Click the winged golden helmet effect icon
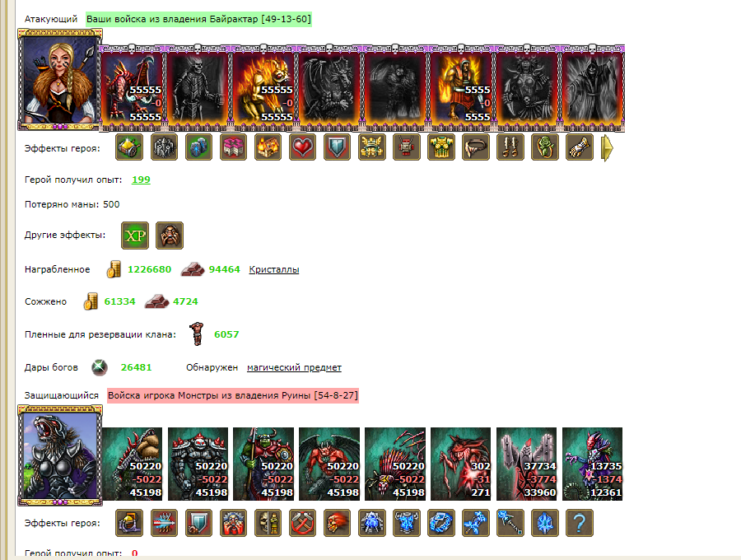 372,147
